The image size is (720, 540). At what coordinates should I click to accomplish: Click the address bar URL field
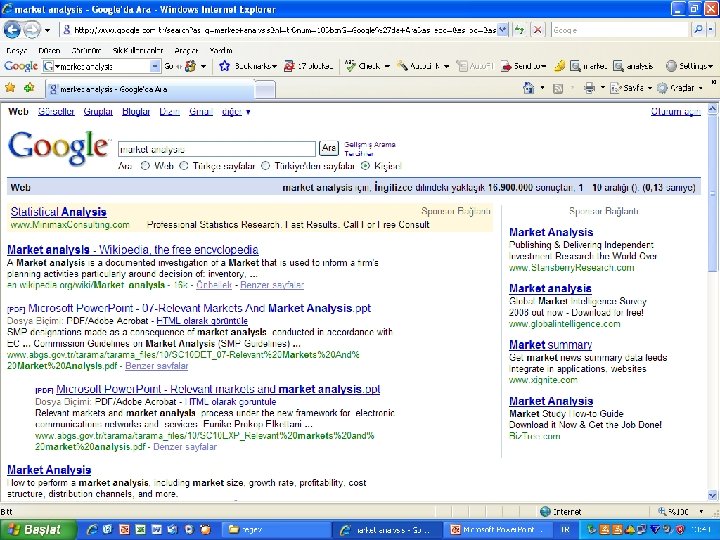(x=279, y=30)
